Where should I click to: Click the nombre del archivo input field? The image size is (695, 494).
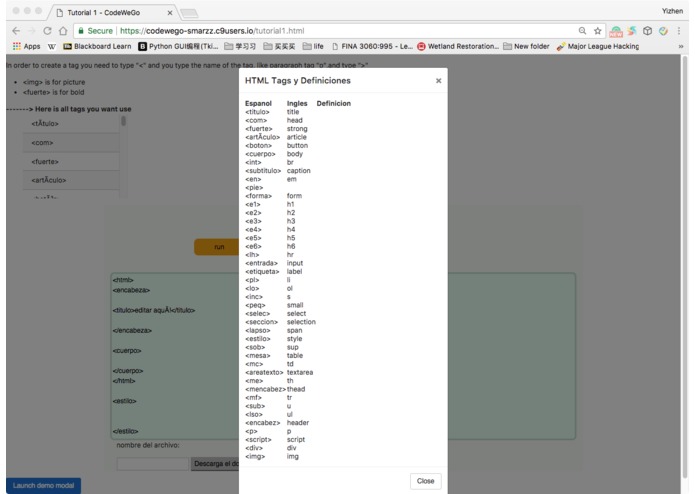pos(152,464)
